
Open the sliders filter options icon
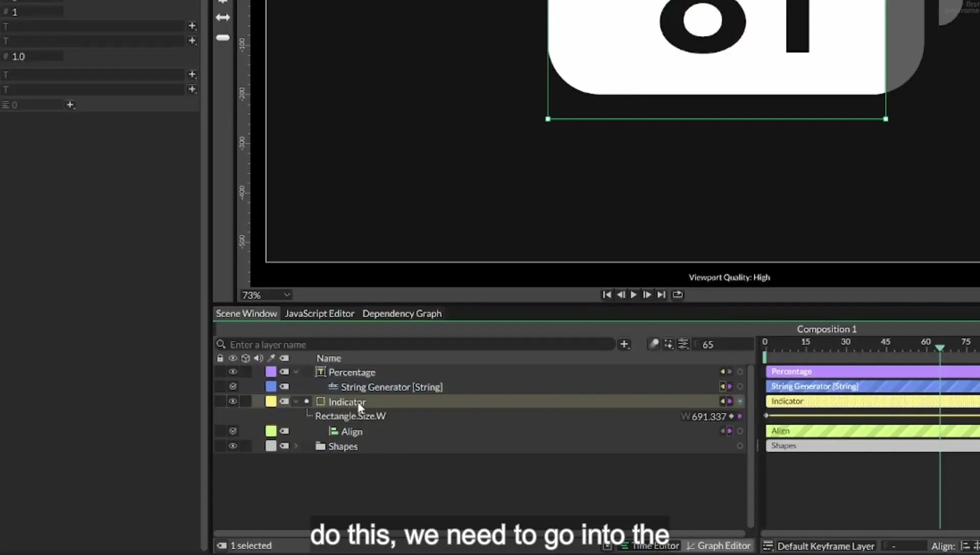tap(683, 344)
